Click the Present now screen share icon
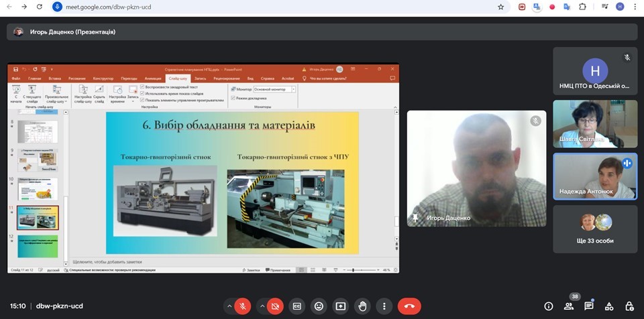Image resolution: width=644 pixels, height=319 pixels. pos(341,306)
